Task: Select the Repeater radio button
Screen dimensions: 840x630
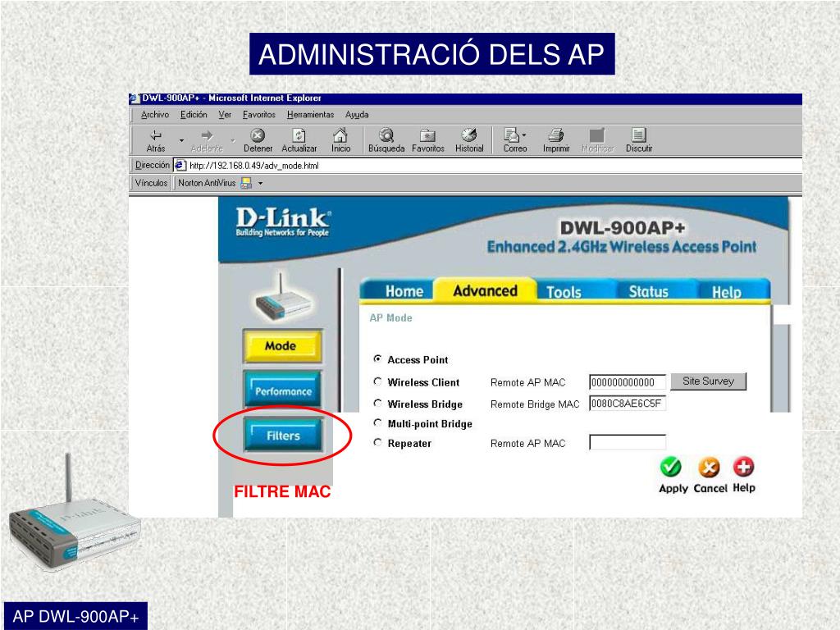Action: [x=377, y=442]
